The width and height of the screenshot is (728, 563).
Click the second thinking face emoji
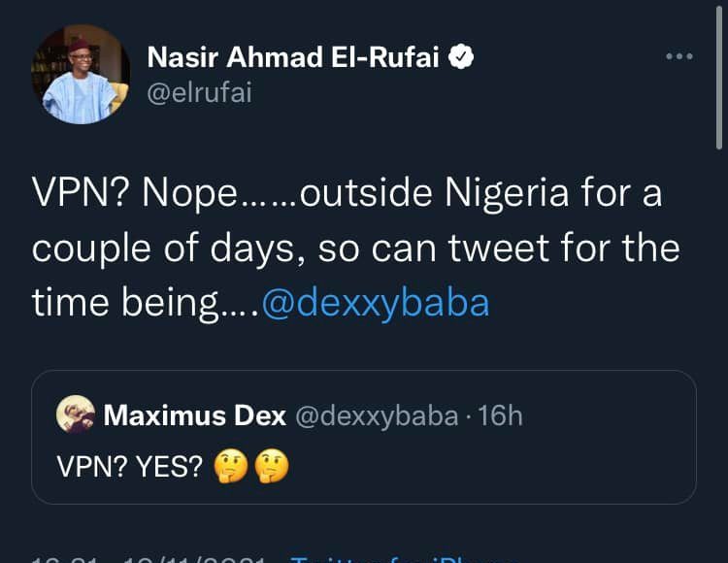tap(271, 468)
